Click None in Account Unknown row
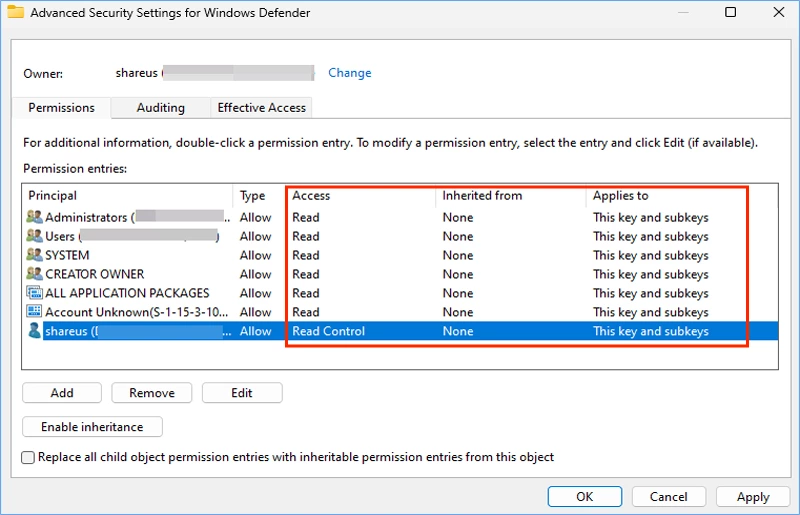The height and width of the screenshot is (515, 800). pyautogui.click(x=458, y=312)
